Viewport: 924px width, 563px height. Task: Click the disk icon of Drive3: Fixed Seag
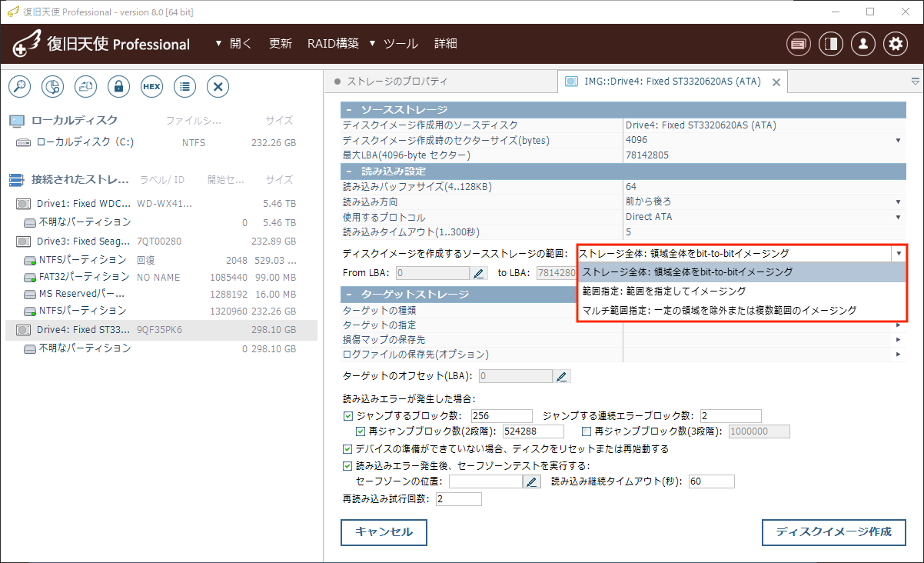click(x=23, y=242)
